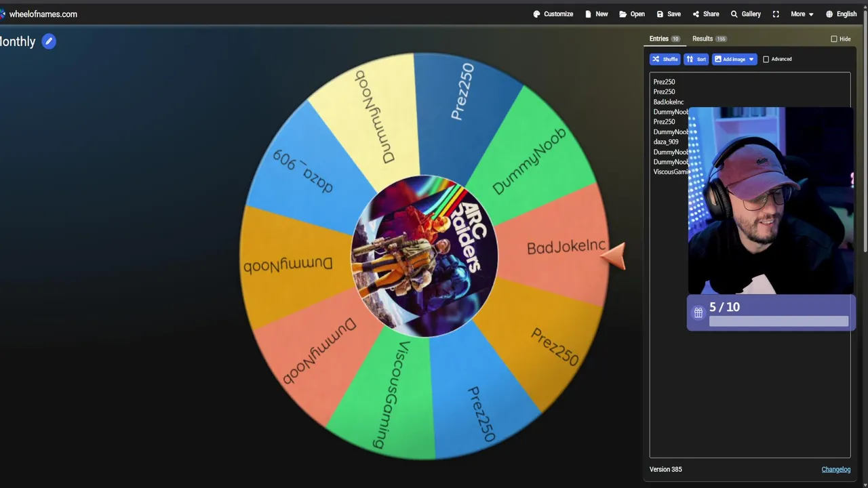Image resolution: width=868 pixels, height=488 pixels.
Task: Go to wheelofnames.com home logo
Action: point(39,14)
